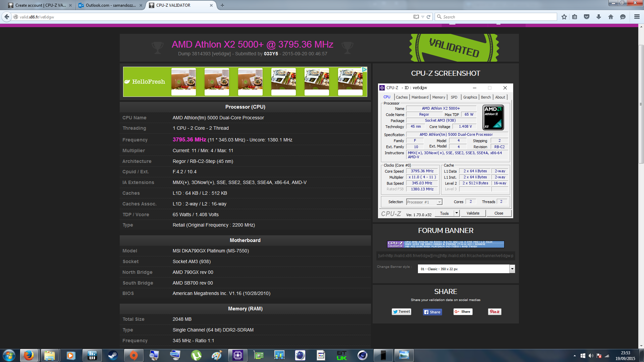
Task: Go to the Firefox home page
Action: coord(611,17)
